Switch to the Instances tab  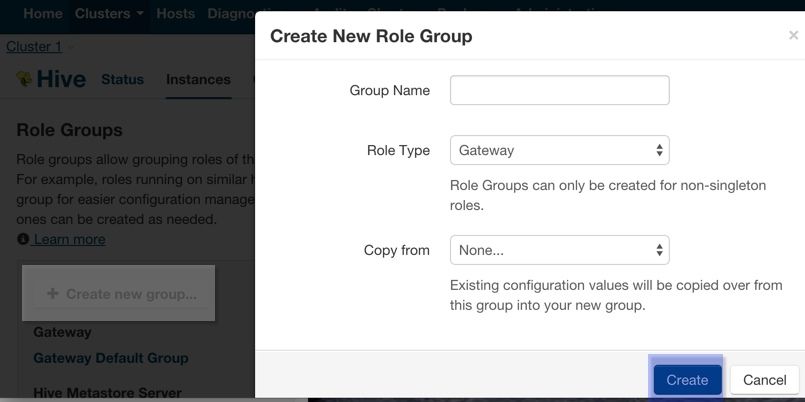(198, 80)
